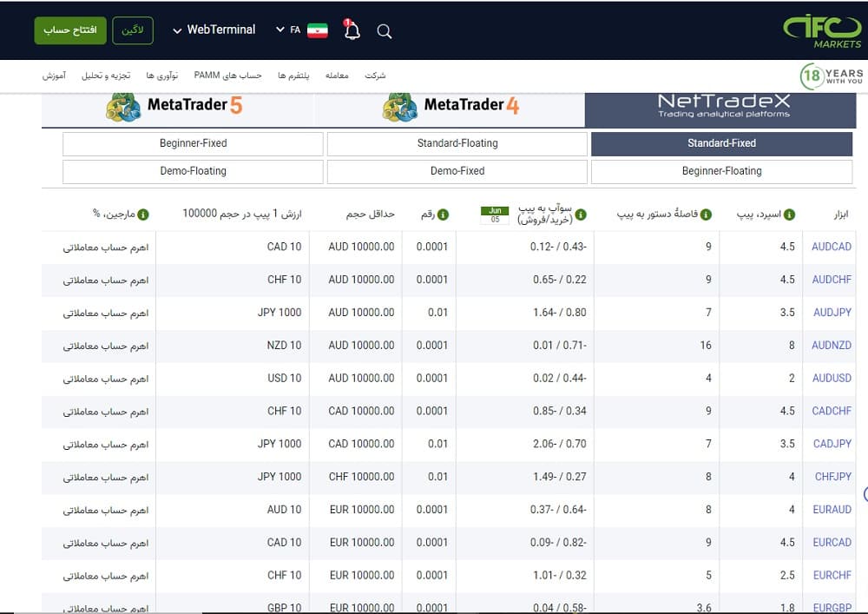868x614 pixels.
Task: Open the CHFJPY instrument link
Action: (x=833, y=477)
